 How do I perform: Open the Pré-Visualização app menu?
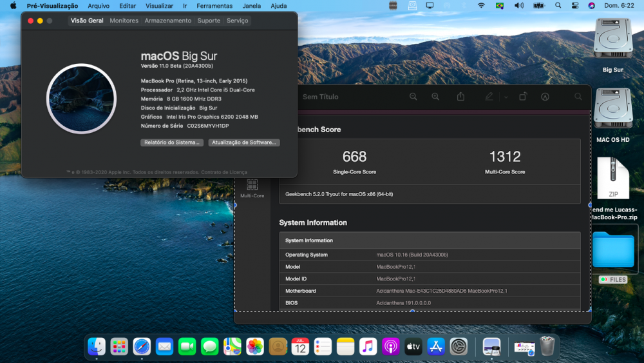(52, 6)
